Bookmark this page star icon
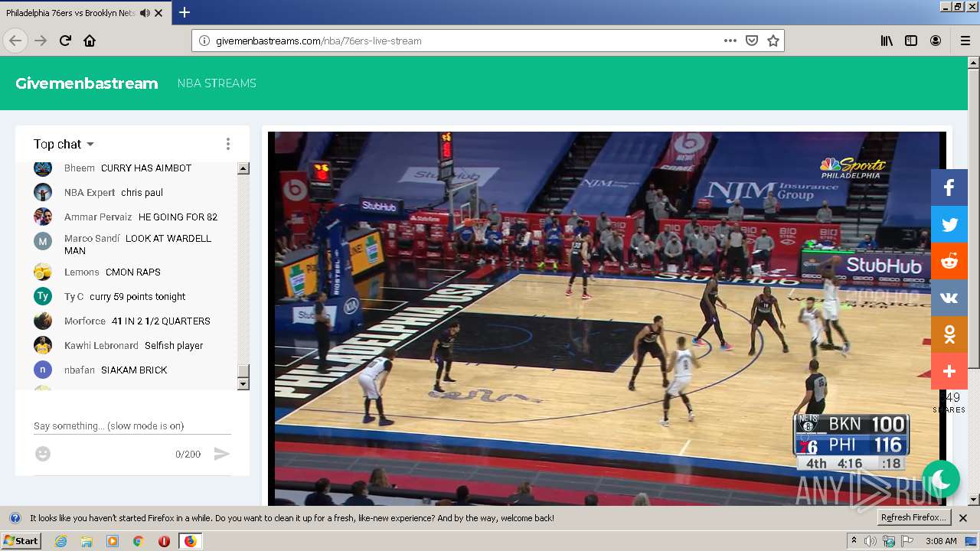This screenshot has width=980, height=551. pyautogui.click(x=773, y=41)
